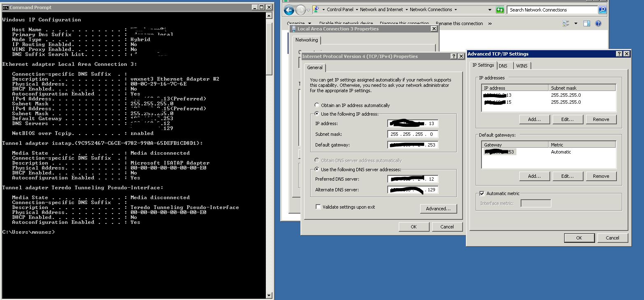Expand Network Connections breadcrumb arrow
644x300 pixels.
pos(455,9)
